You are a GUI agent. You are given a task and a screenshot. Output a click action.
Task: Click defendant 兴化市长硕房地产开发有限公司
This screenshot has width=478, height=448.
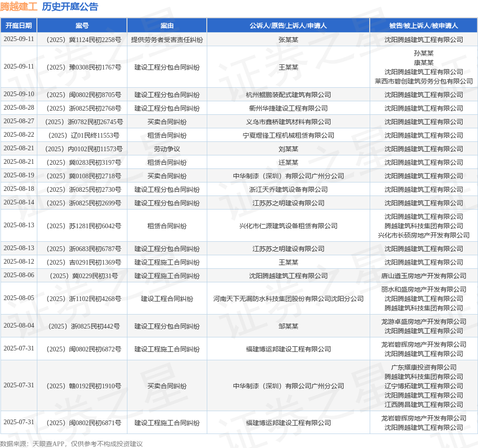[424, 235]
